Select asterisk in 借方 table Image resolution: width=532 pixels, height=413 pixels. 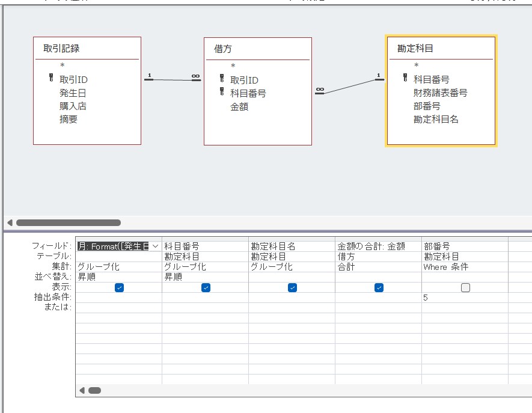coord(233,66)
